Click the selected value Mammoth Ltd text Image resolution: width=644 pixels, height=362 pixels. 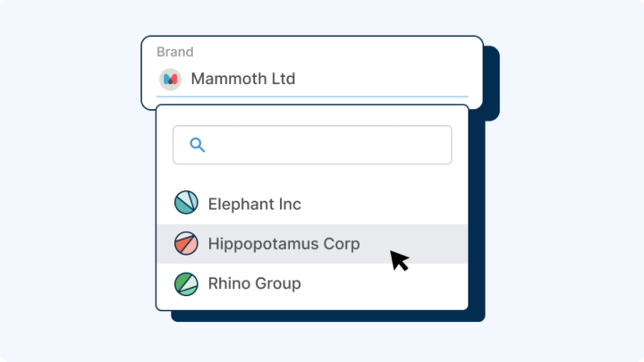242,79
